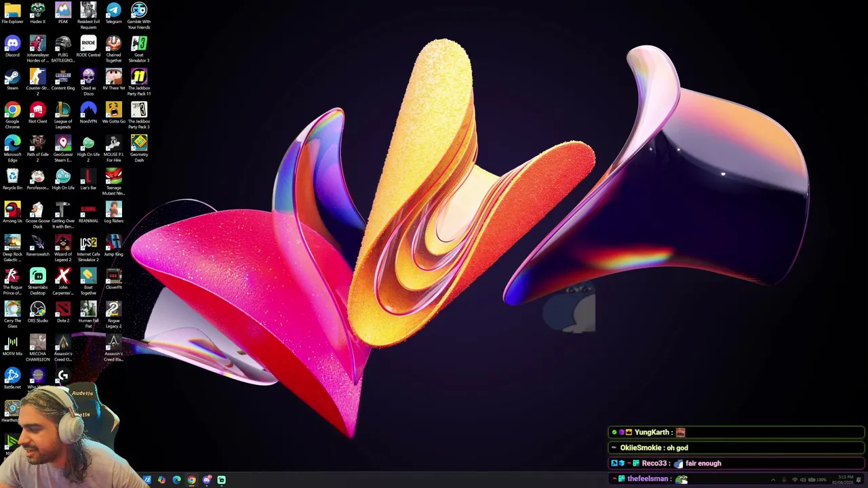
Task: Open Log Riders
Action: (113, 213)
